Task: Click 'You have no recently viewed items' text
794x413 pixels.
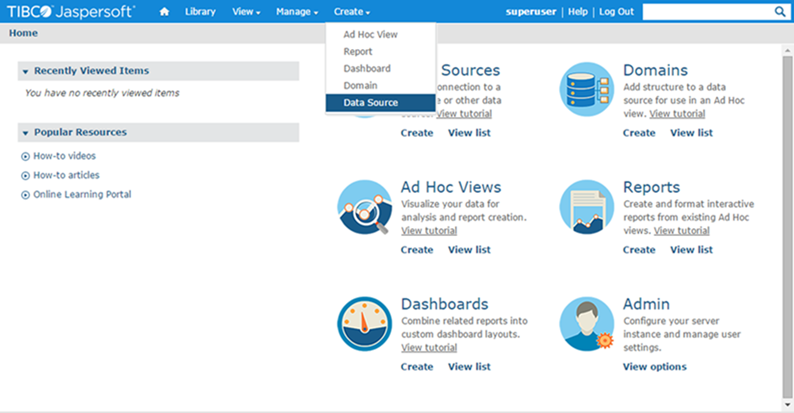Action: click(x=102, y=93)
